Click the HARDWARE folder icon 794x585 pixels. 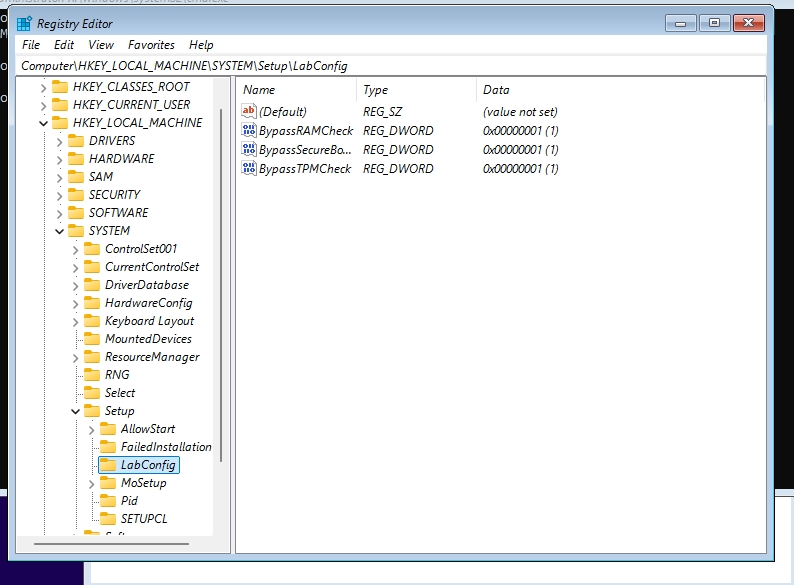(76, 159)
